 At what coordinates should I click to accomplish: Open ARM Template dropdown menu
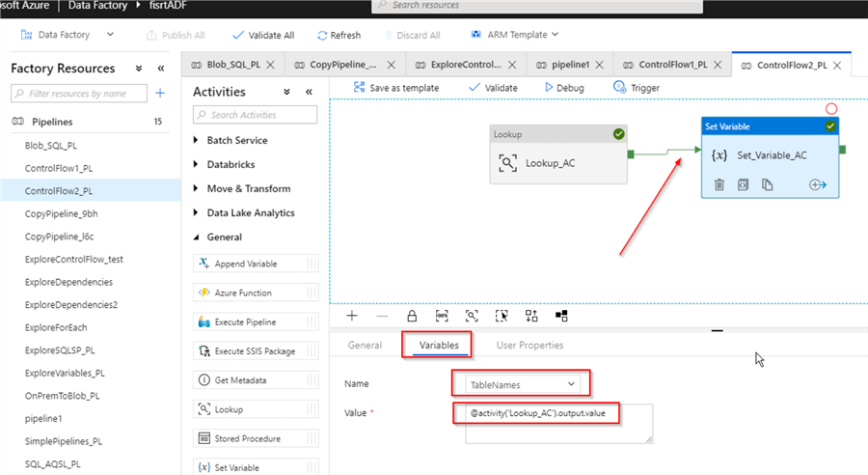coord(515,35)
